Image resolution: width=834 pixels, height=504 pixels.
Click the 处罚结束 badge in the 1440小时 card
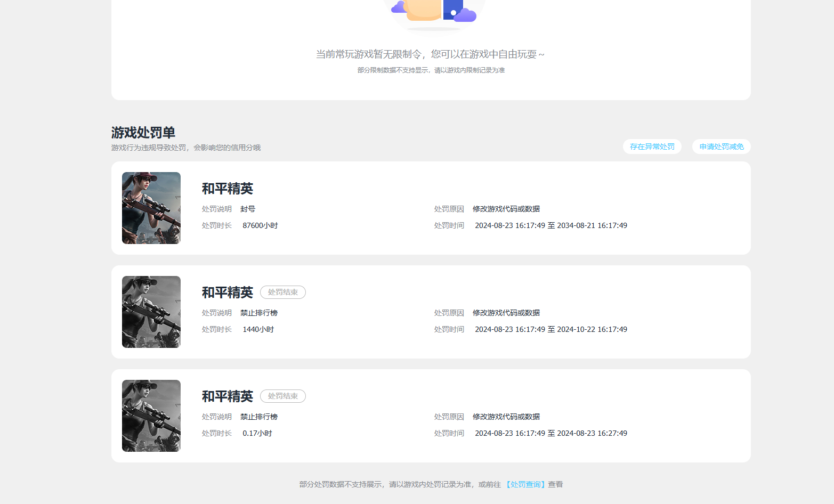coord(283,292)
